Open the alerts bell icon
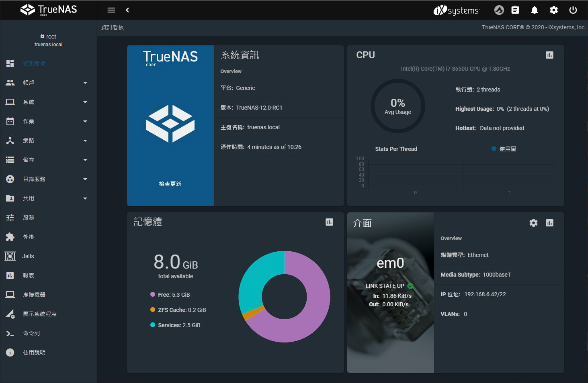The image size is (588, 383). click(534, 10)
